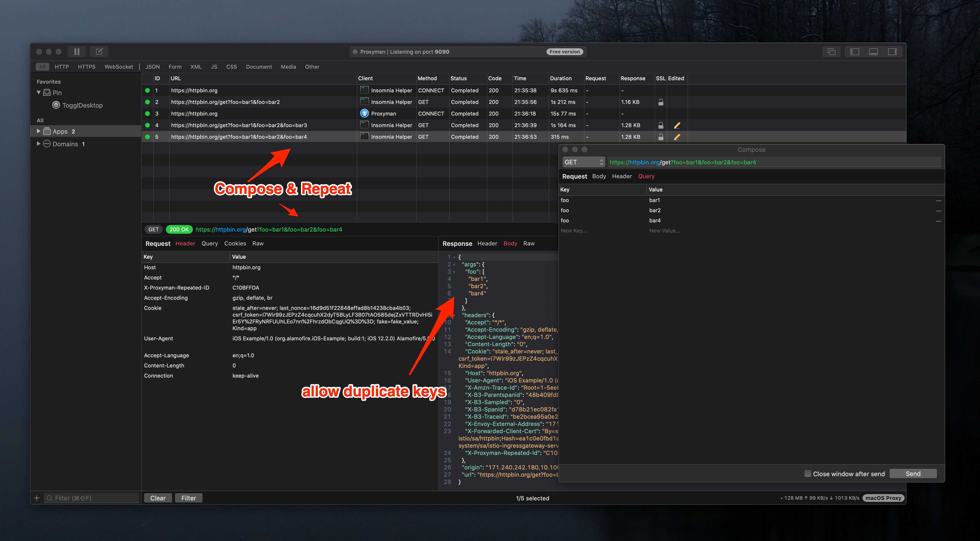Viewport: 980px width, 541px height.
Task: Collapse the args JSON fold arrow
Action: pos(454,265)
